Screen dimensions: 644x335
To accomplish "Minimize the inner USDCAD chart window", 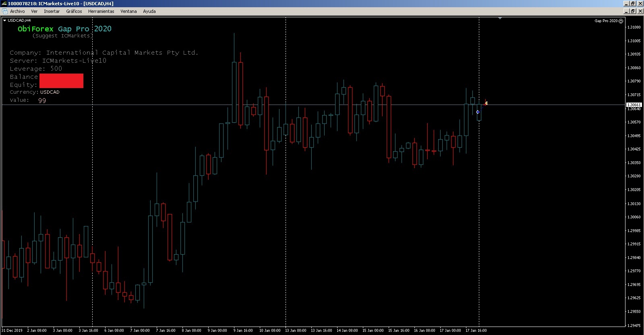I will (626, 11).
